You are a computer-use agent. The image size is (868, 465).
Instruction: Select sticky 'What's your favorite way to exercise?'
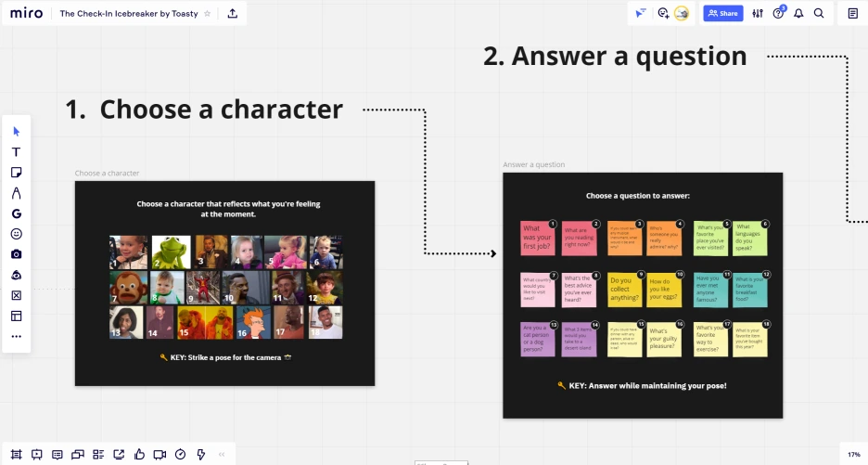click(x=710, y=339)
